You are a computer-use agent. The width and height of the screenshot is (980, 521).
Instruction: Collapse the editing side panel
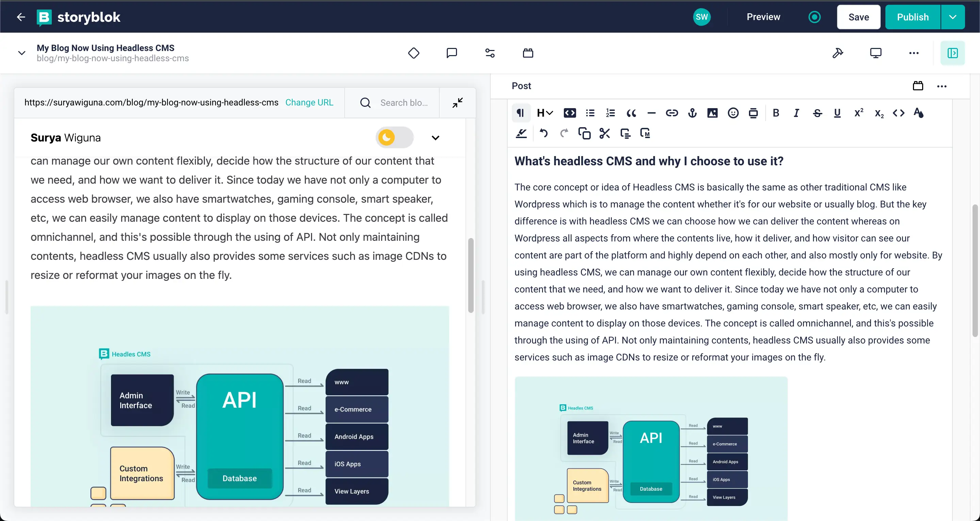click(953, 53)
